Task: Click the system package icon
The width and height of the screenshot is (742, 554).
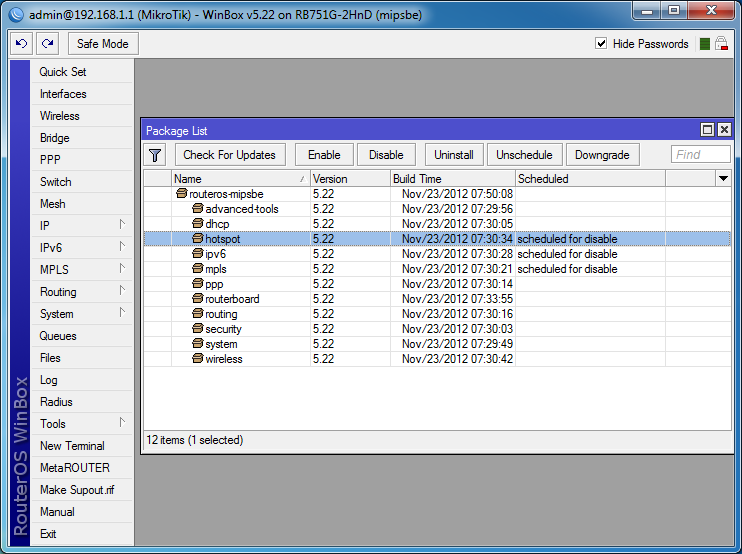Action: tap(197, 343)
